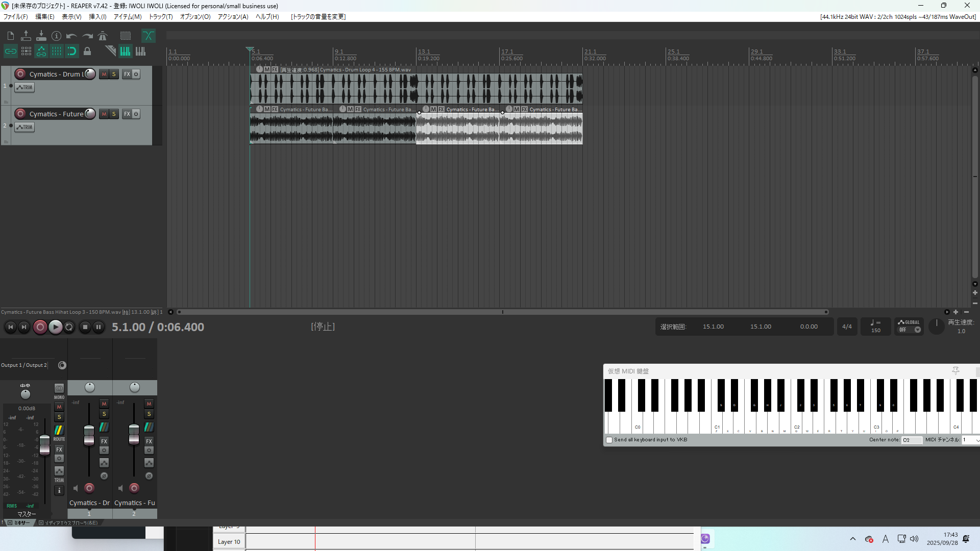Click the save project toolbar icon
Screen dimensions: 980x551
(x=41, y=36)
